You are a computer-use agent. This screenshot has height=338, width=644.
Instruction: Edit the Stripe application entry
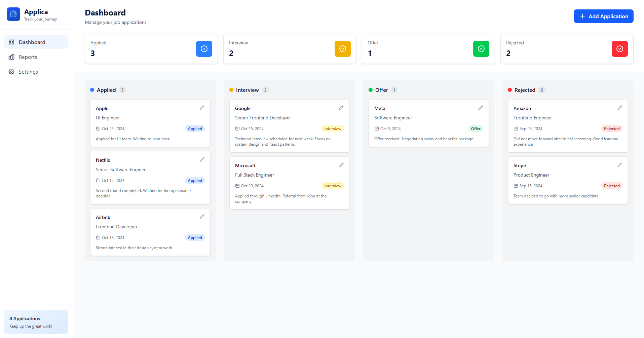[619, 165]
